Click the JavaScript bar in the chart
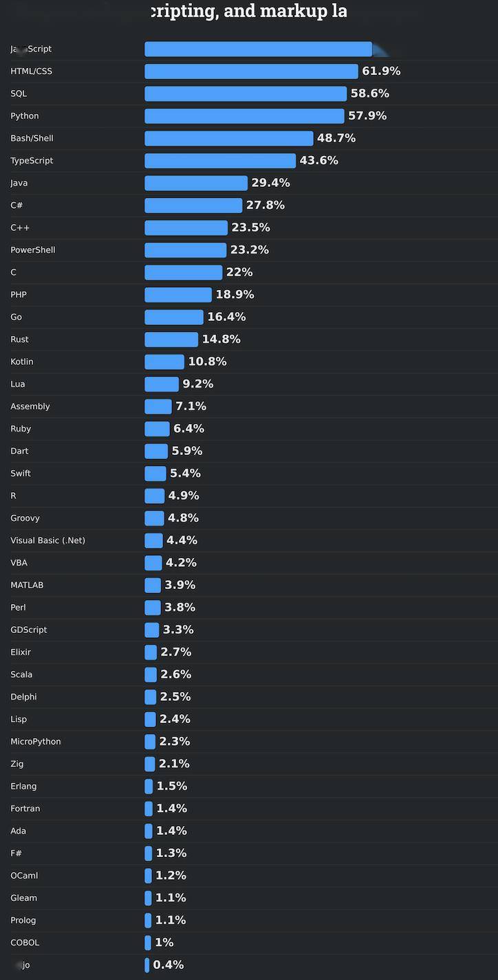The height and width of the screenshot is (980, 498). [258, 49]
